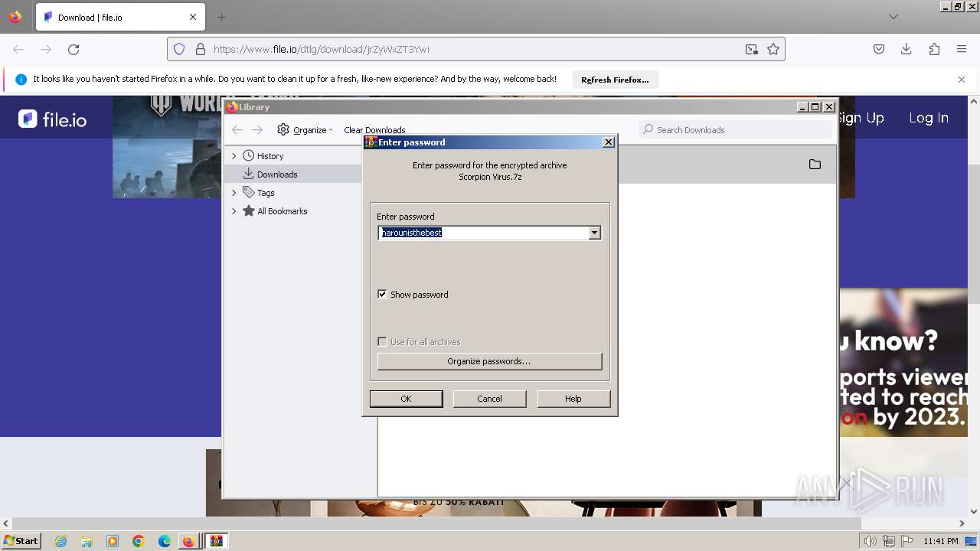Click the password input field
980x551 pixels.
(483, 233)
